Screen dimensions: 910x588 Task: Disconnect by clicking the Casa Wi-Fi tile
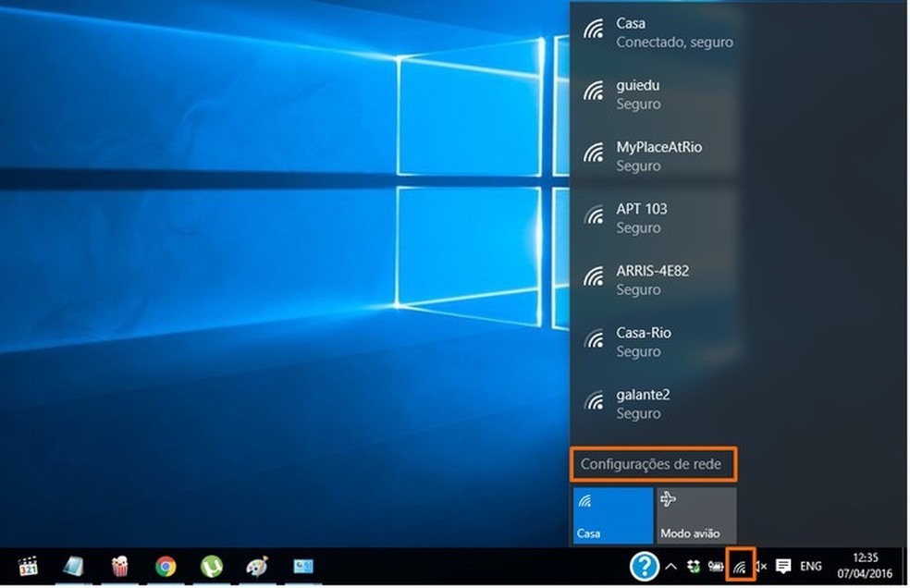(612, 516)
